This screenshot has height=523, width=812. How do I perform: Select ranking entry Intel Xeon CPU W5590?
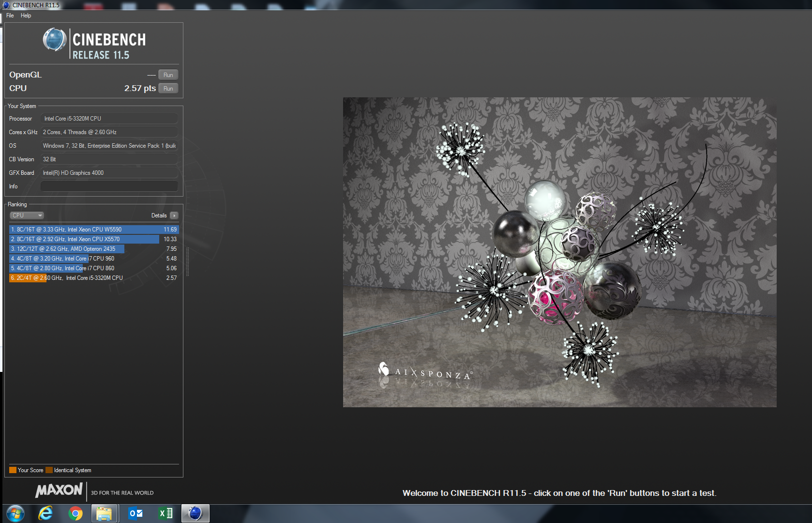point(94,230)
